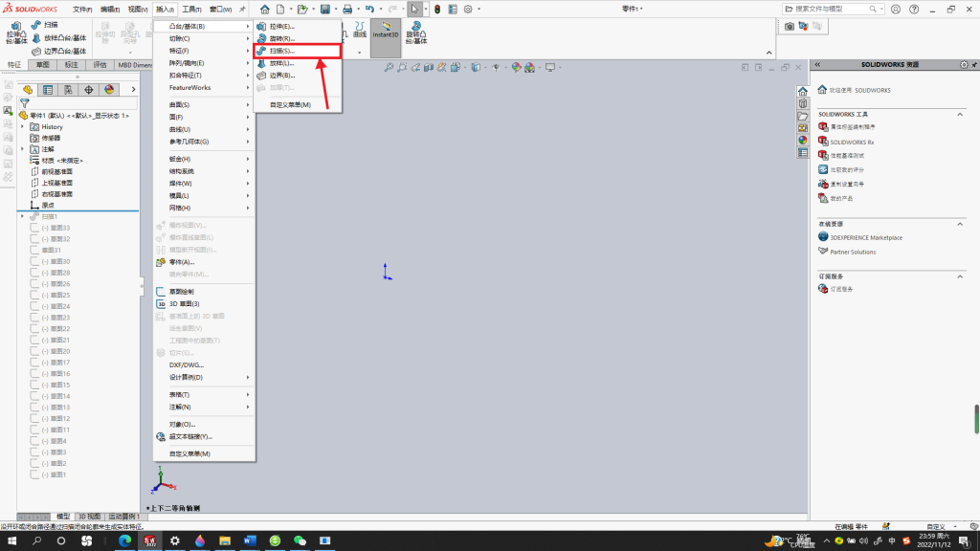Click the search files and models field
This screenshot has height=551, width=980.
pyautogui.click(x=832, y=10)
